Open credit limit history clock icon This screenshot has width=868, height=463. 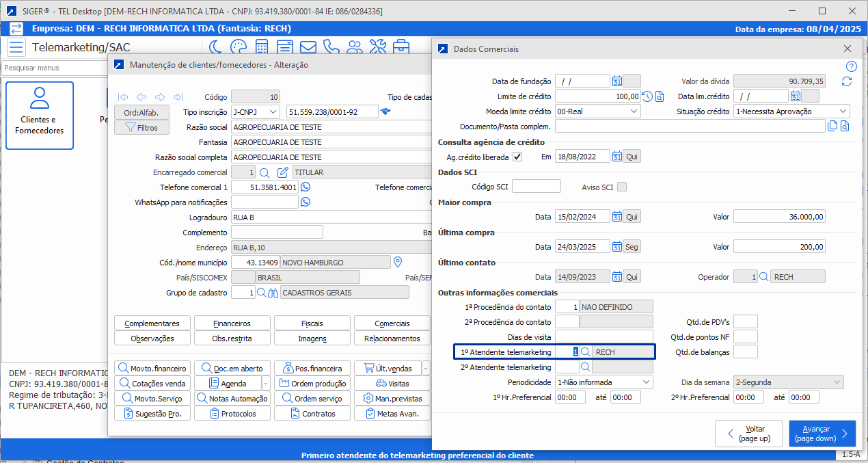pos(647,96)
